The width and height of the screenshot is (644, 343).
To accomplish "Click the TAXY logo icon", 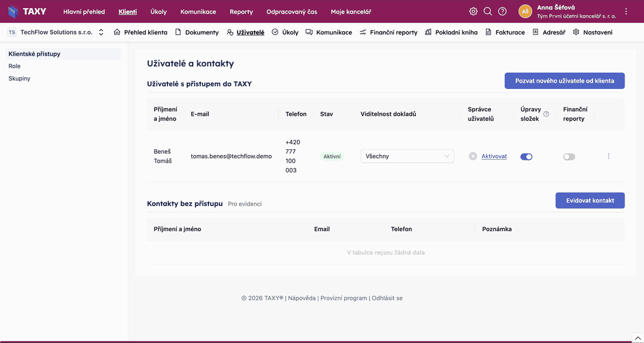I will (13, 12).
